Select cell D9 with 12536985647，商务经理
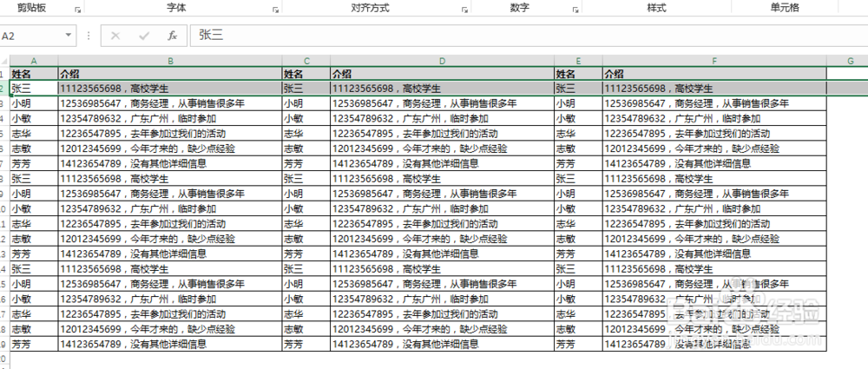The width and height of the screenshot is (868, 369). (443, 194)
